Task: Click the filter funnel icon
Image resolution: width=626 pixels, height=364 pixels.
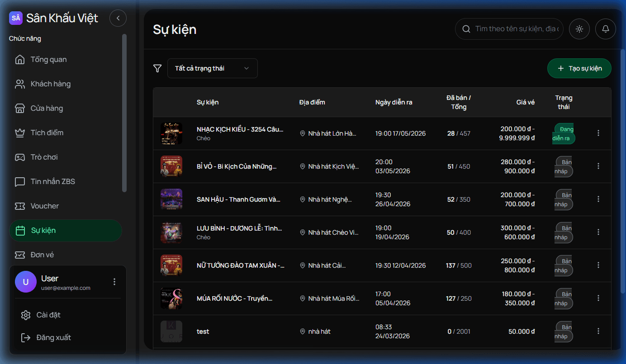Action: [x=157, y=68]
